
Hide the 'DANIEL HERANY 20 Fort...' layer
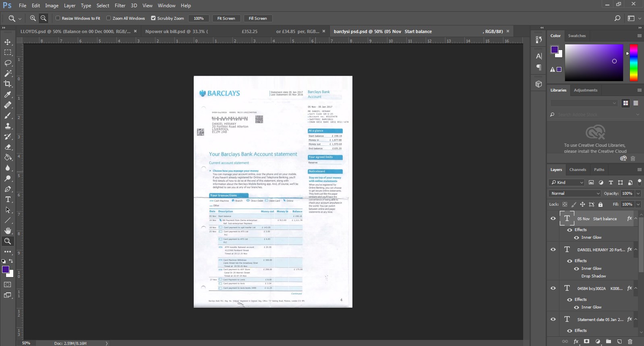point(553,250)
